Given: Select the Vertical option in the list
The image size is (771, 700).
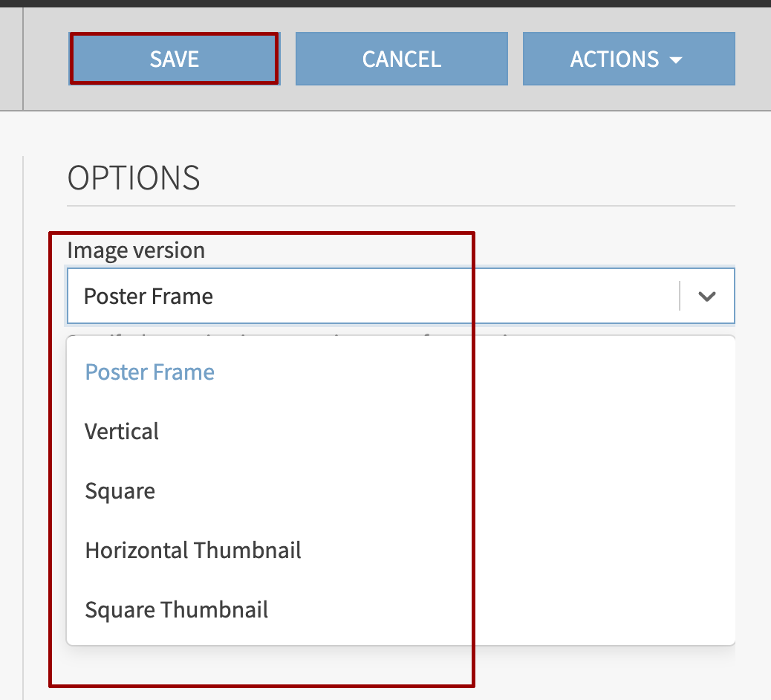Looking at the screenshot, I should [122, 432].
